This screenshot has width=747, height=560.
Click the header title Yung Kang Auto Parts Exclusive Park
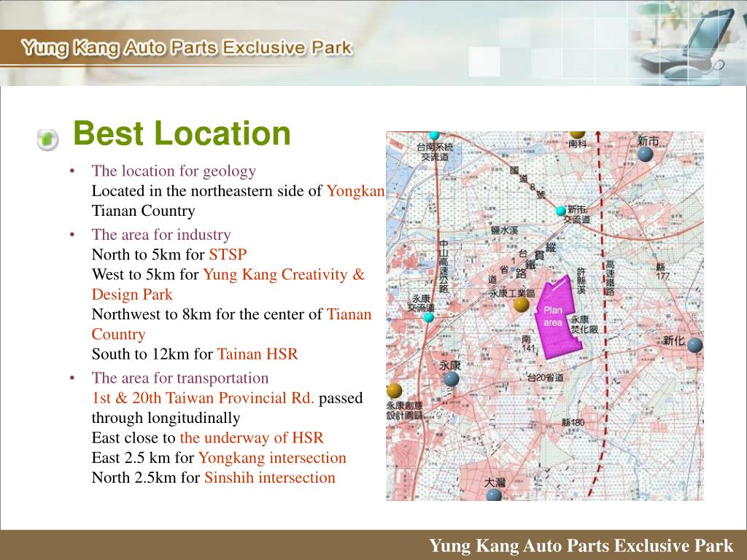pos(187,47)
